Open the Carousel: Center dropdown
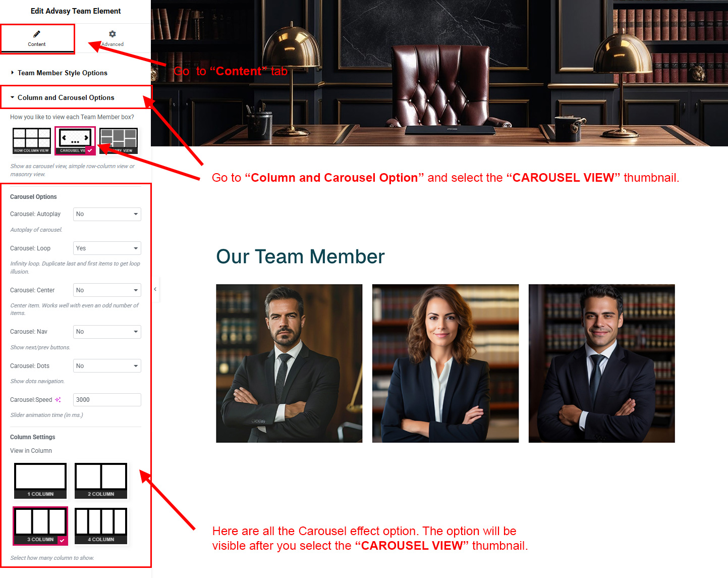Image resolution: width=728 pixels, height=578 pixels. [x=107, y=290]
